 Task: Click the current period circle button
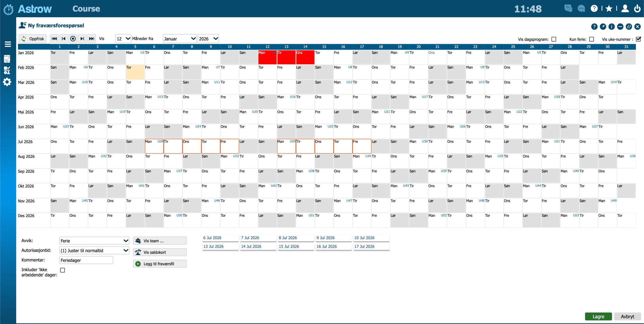[x=73, y=39]
